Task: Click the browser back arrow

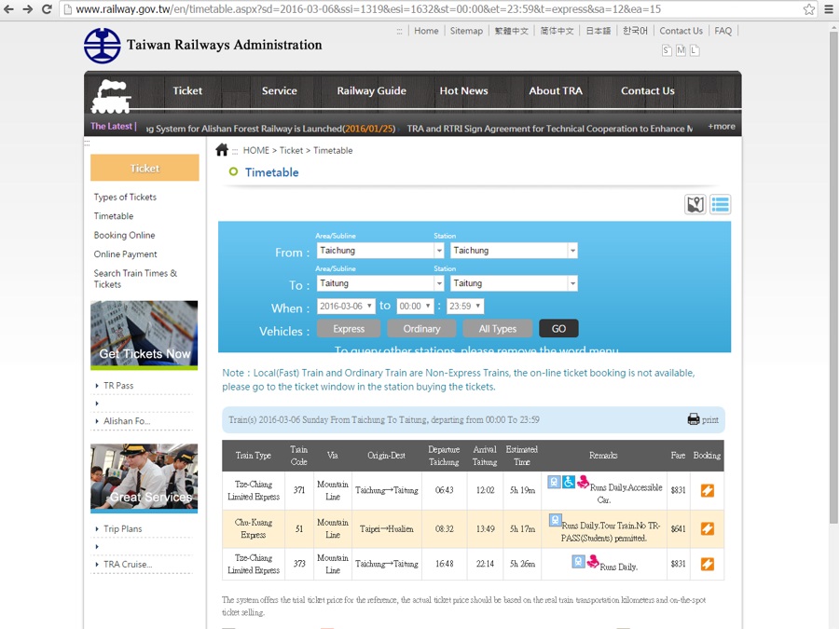Action: pos(9,9)
